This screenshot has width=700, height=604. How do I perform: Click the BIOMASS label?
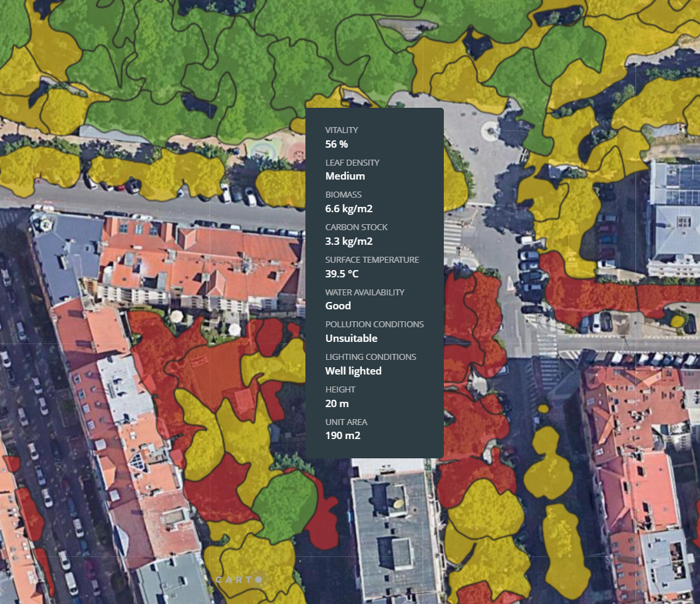pyautogui.click(x=343, y=195)
